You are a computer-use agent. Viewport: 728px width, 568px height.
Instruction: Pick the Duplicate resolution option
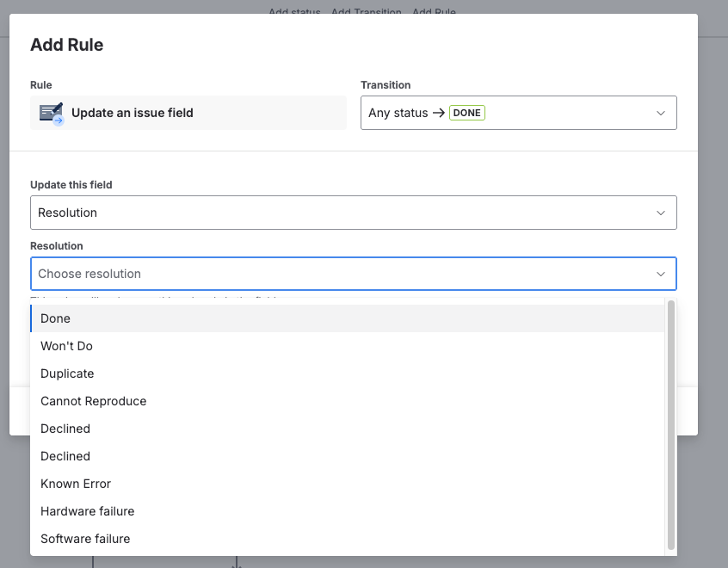[x=67, y=374]
